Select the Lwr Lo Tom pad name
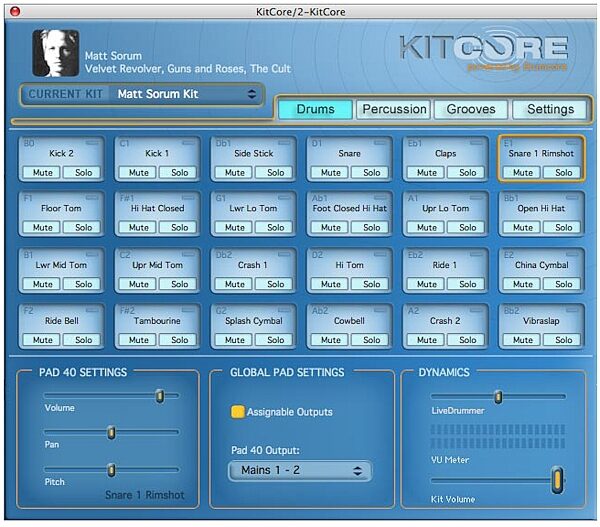Viewport: 600px width, 527px height. 253,209
